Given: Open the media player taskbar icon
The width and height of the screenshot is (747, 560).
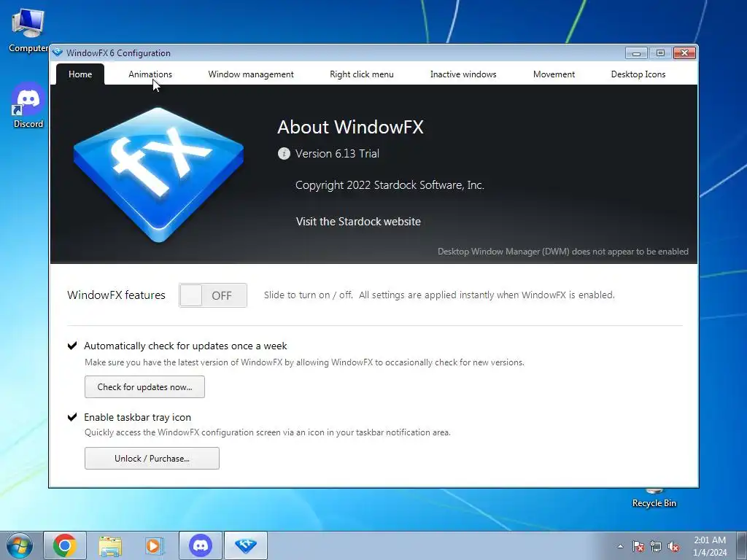Looking at the screenshot, I should (154, 545).
